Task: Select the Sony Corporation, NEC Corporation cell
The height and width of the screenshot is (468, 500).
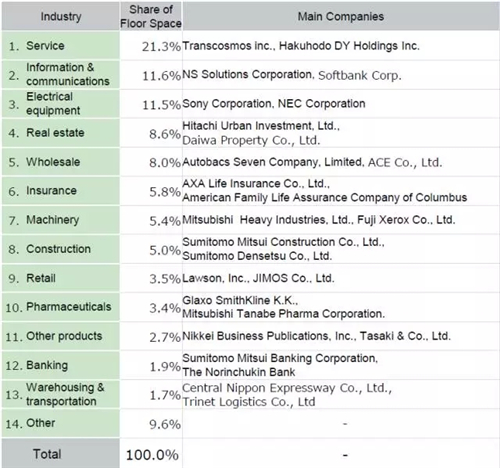Action: [341, 103]
